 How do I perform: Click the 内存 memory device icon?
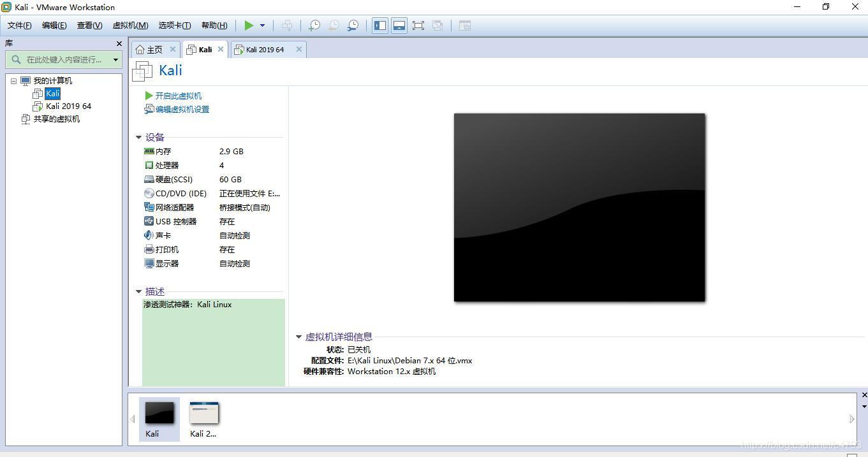[x=149, y=152]
